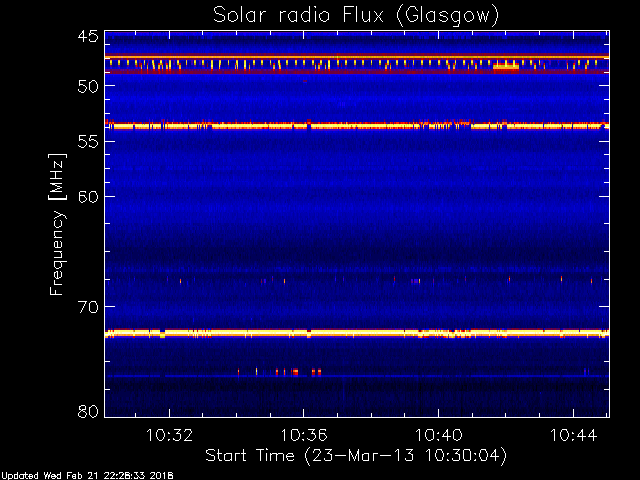Screen dimensions: 640x480
Task: Click the 'Frequency [MHz]' axis label
Action: tap(57, 224)
